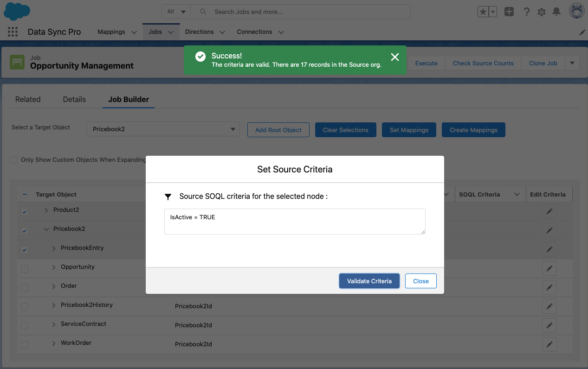
Task: Collapse the Pricebook2 tree node
Action: click(x=46, y=229)
